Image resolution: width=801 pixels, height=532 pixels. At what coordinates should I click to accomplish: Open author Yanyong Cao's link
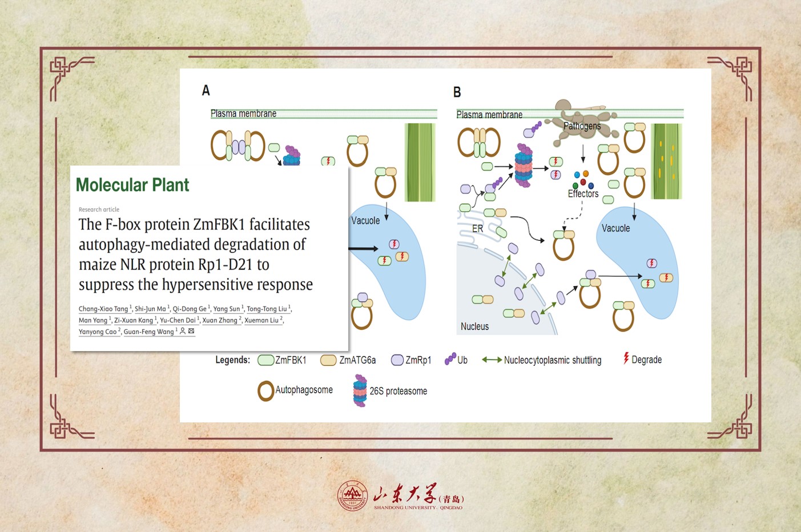98,332
